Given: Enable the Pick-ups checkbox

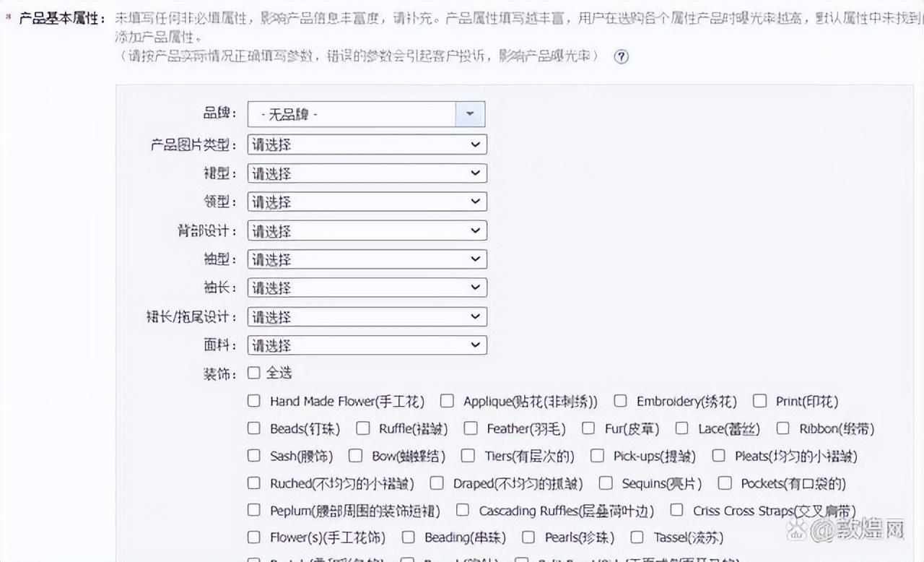Looking at the screenshot, I should (597, 455).
